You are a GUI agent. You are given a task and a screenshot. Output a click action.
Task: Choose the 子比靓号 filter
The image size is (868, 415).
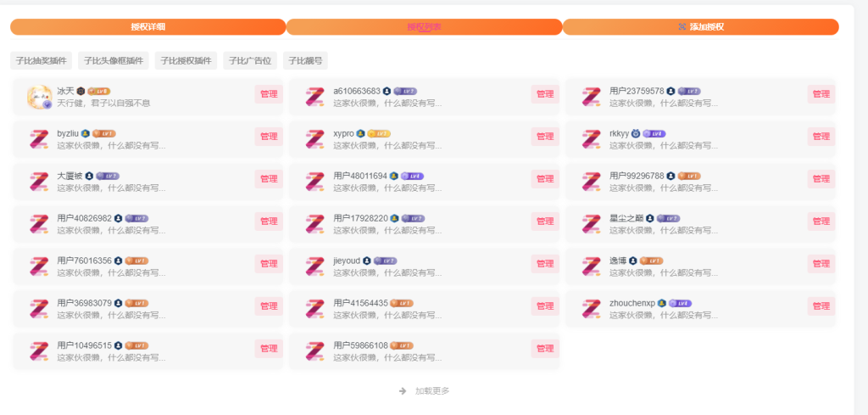(x=305, y=60)
